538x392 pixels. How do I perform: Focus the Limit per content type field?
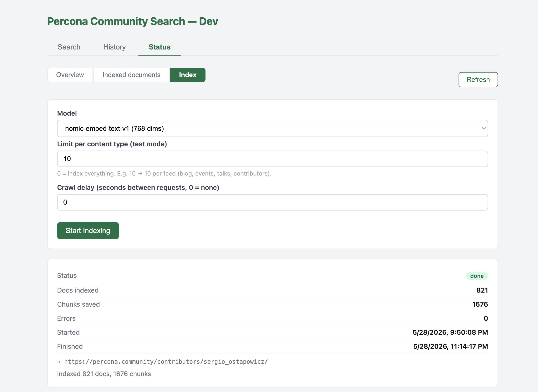[x=272, y=159]
